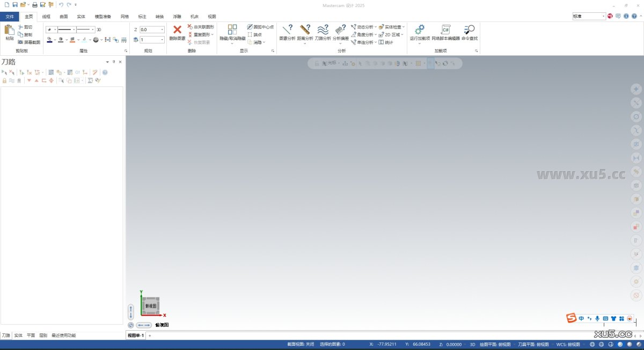
Task: Expand the 标准 workspace dropdown
Action: pos(603,17)
